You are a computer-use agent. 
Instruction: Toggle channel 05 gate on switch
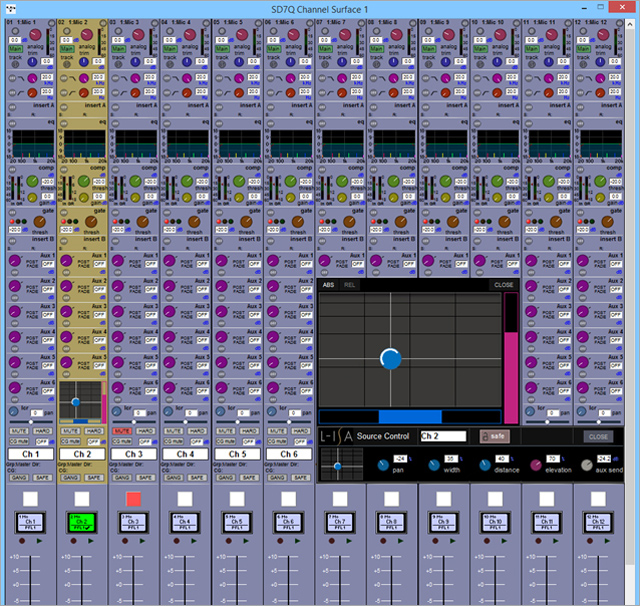pyautogui.click(x=219, y=212)
